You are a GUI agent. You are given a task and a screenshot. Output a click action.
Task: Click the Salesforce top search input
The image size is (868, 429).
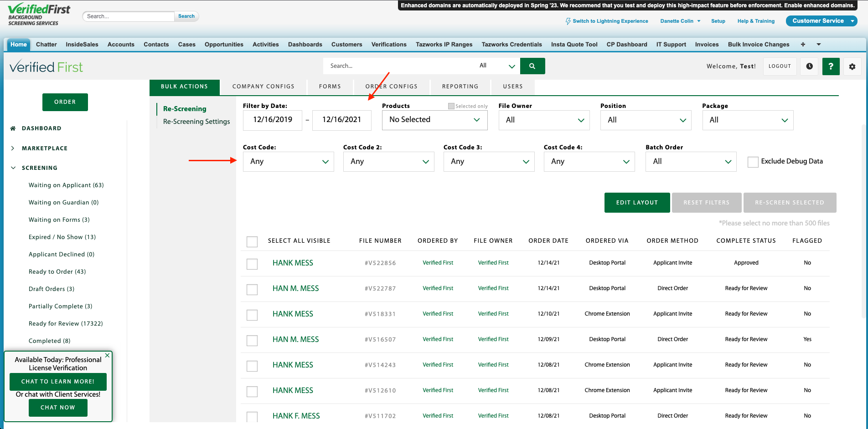tap(129, 16)
